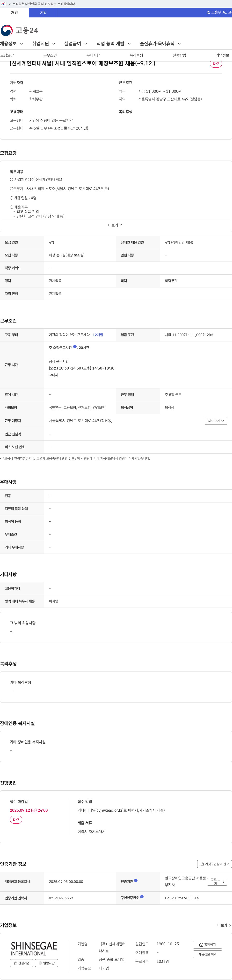Click the SHINSEGAE INTERNATIONAL company logo

coord(34,949)
